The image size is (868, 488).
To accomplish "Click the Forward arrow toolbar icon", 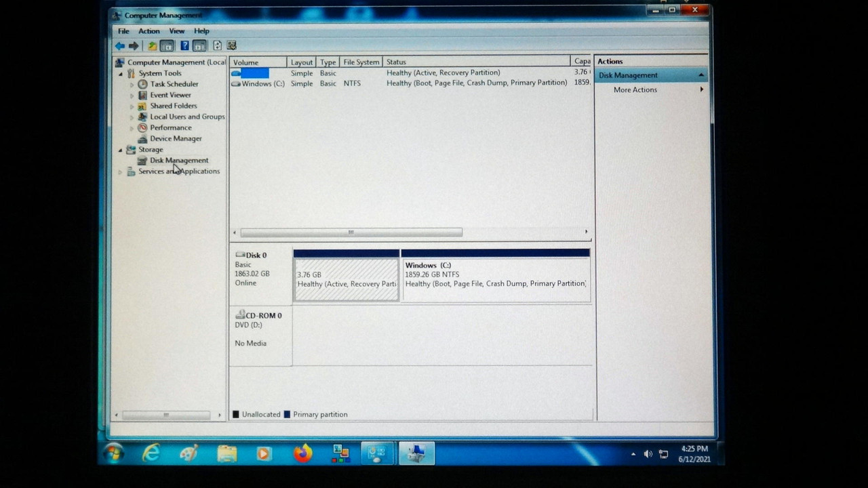I will point(134,46).
